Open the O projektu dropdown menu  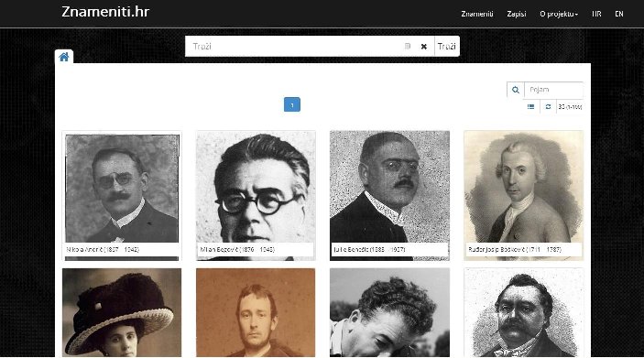[x=559, y=14]
